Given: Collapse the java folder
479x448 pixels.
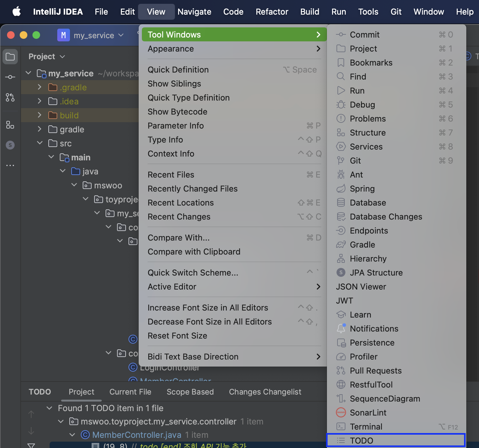Looking at the screenshot, I should [63, 171].
